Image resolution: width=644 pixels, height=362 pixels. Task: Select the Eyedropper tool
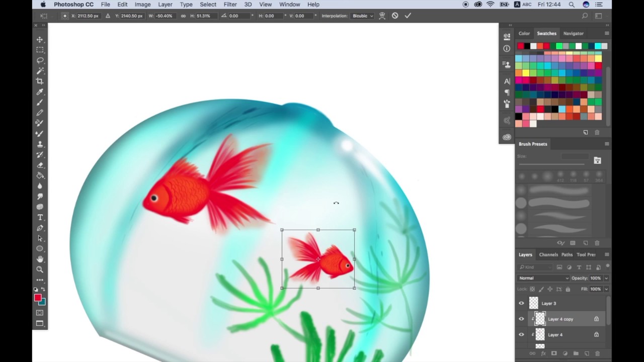click(40, 92)
